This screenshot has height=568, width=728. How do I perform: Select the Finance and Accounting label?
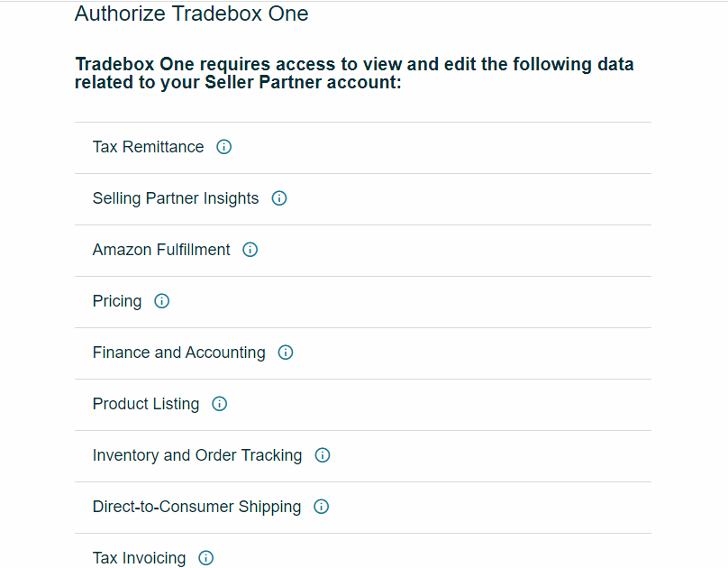(x=178, y=353)
